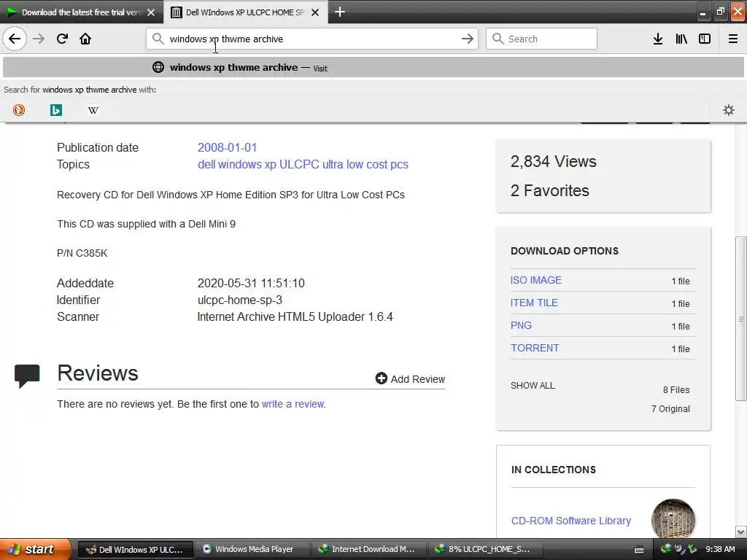Click the scrollbar down arrow

point(741,532)
